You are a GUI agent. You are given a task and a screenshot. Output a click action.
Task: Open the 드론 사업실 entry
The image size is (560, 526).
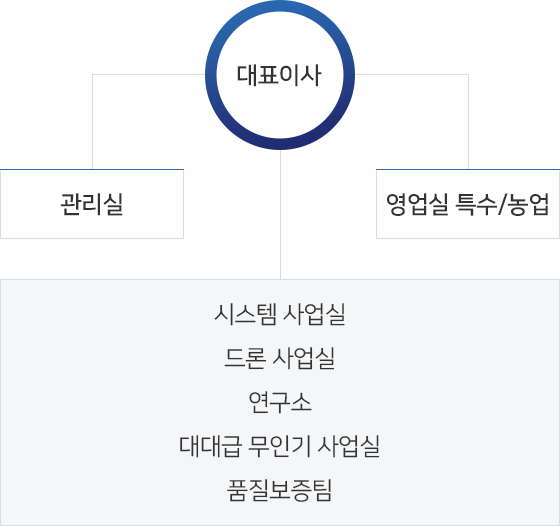pos(280,358)
